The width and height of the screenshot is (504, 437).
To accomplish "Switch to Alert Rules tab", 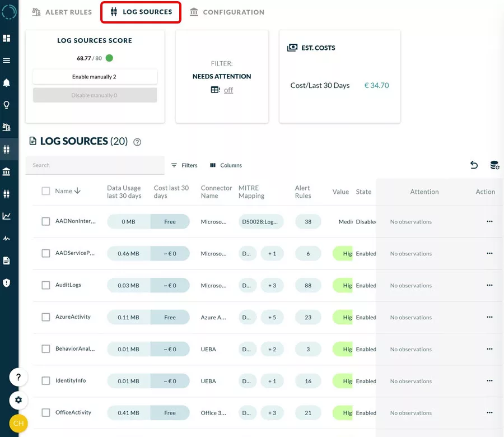I will coord(62,12).
